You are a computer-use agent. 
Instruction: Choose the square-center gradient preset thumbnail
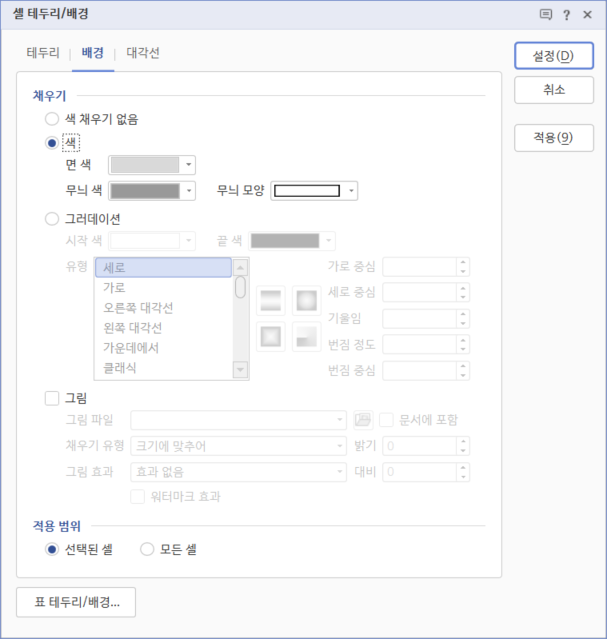[271, 337]
